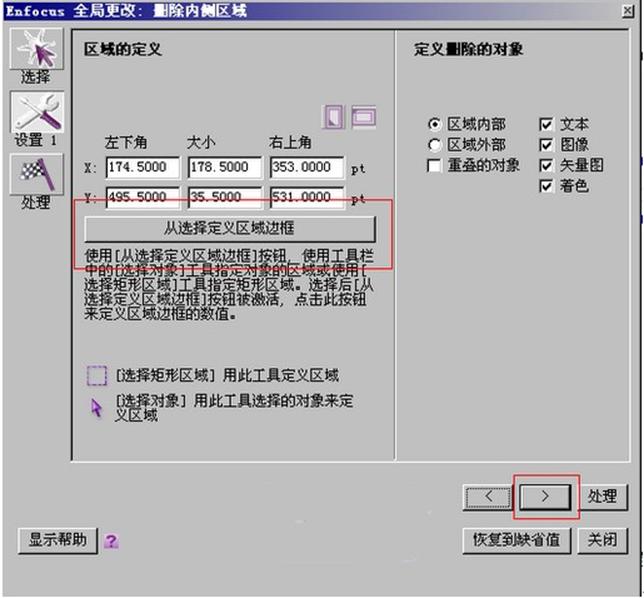
Task: Click the 区域的定义 heading text
Action: point(123,50)
